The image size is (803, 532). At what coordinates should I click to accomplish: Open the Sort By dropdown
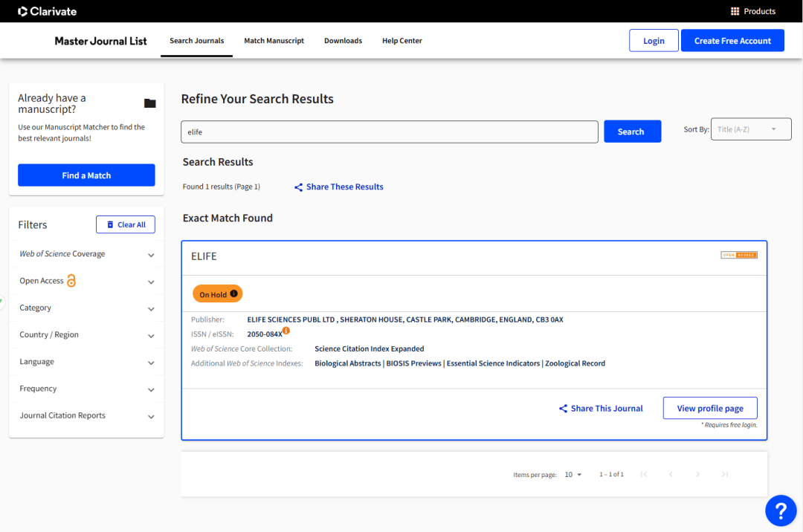tap(750, 129)
